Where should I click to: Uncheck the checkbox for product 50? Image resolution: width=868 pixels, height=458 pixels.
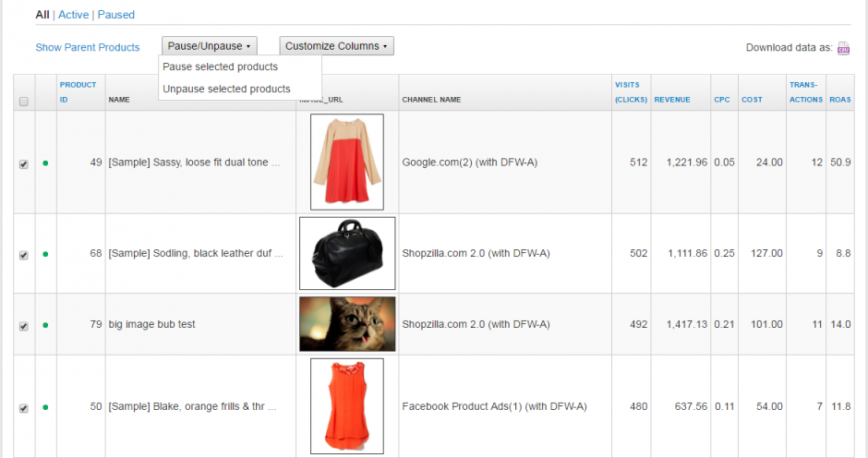click(24, 407)
